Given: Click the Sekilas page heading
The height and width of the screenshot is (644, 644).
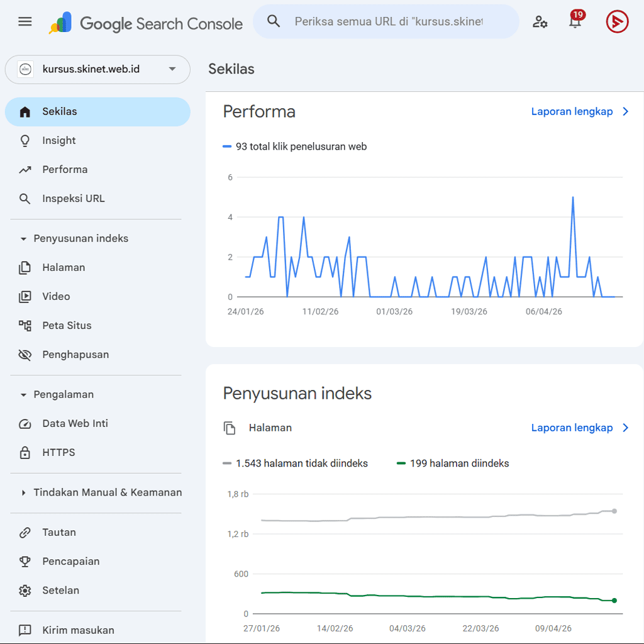Looking at the screenshot, I should click(231, 69).
